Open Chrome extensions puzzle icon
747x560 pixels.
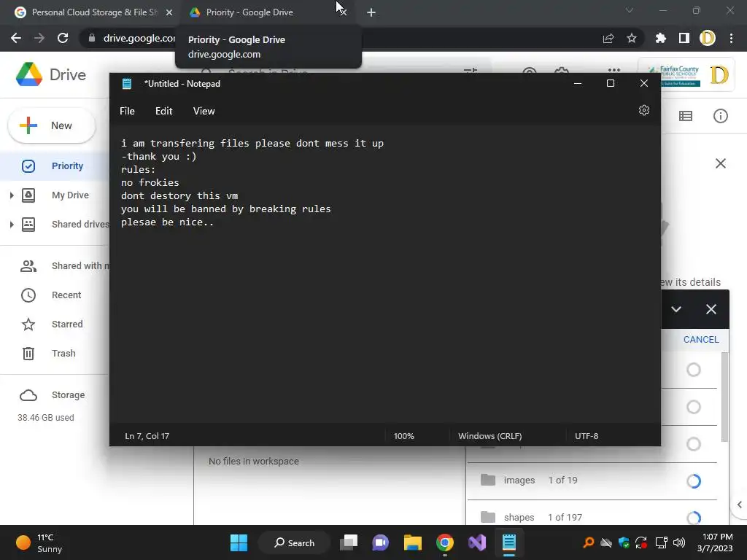coord(660,38)
